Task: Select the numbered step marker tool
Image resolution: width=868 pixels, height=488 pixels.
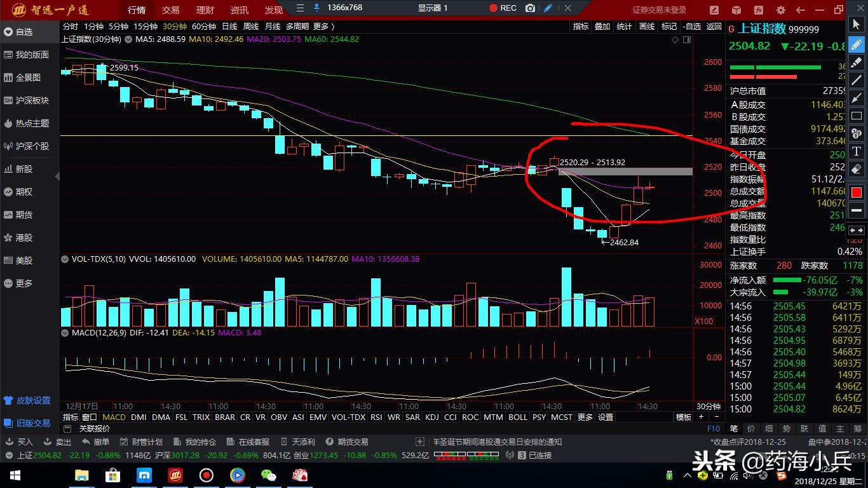Action: (x=857, y=133)
